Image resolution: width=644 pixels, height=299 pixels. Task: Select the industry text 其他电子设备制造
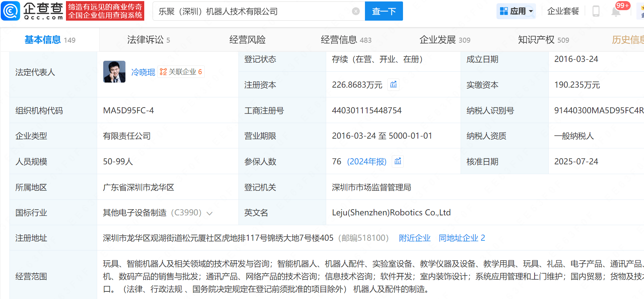[135, 212]
